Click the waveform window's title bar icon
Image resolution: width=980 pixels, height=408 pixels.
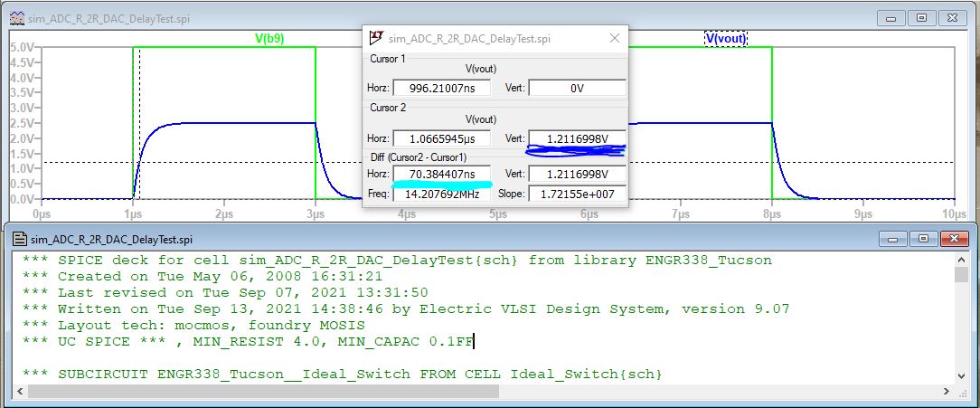coord(16,17)
